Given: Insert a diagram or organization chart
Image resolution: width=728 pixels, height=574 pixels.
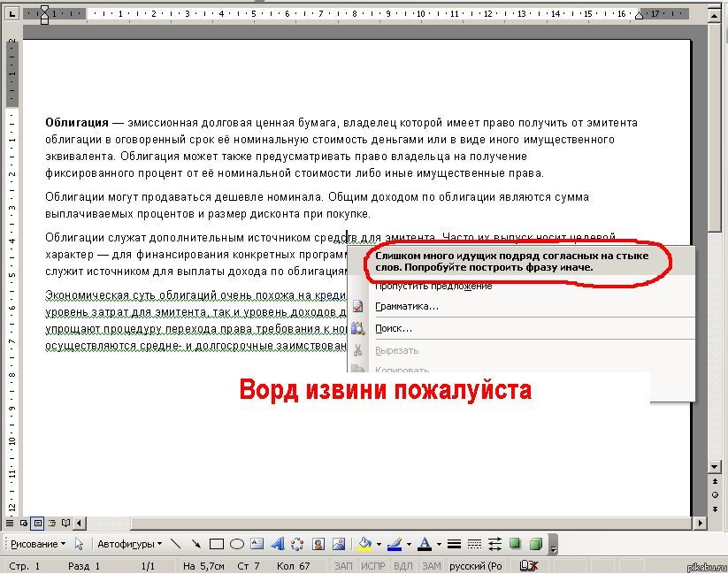Looking at the screenshot, I should coord(297,544).
